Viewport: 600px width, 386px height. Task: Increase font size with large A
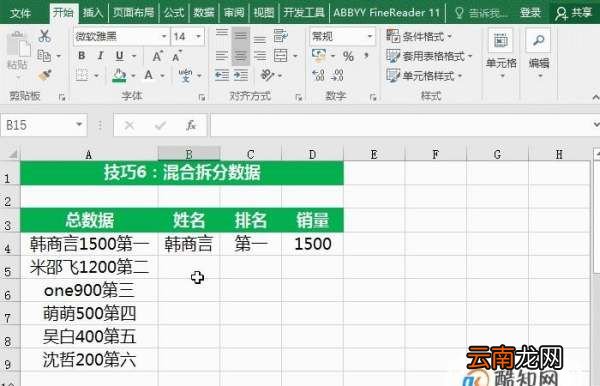[x=157, y=56]
